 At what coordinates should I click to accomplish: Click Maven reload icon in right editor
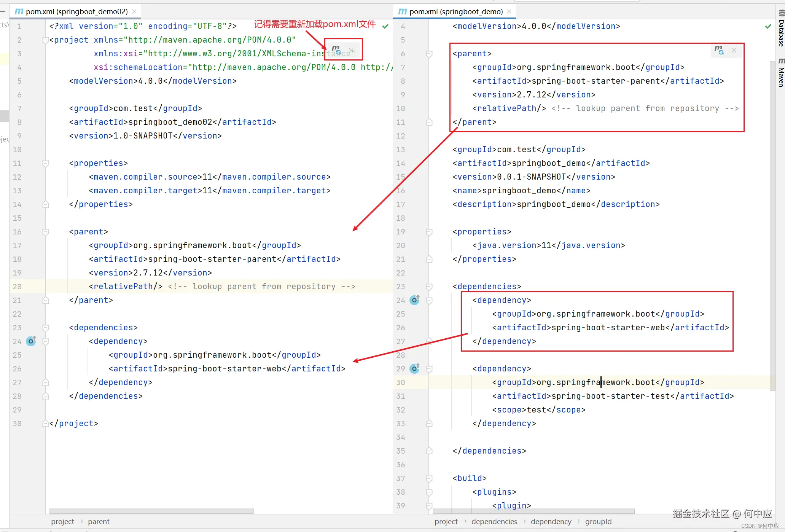point(719,50)
